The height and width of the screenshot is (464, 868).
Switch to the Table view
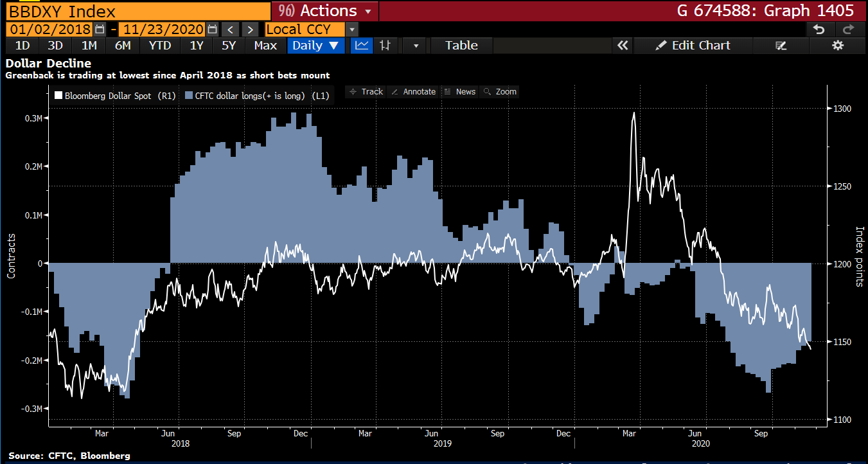tap(461, 45)
